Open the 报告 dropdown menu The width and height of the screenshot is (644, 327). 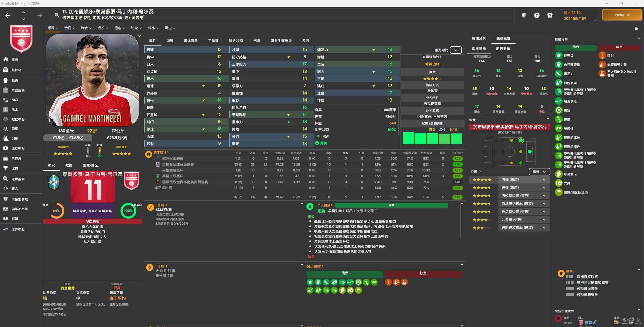119,28
